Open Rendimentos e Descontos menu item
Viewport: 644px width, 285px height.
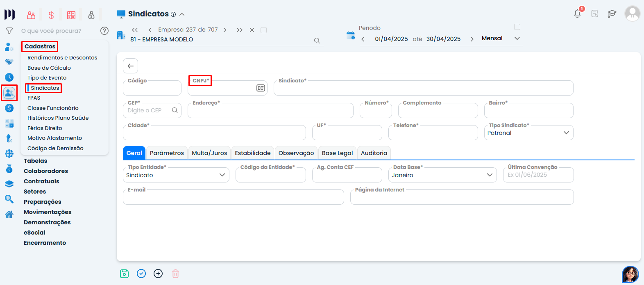click(x=62, y=58)
